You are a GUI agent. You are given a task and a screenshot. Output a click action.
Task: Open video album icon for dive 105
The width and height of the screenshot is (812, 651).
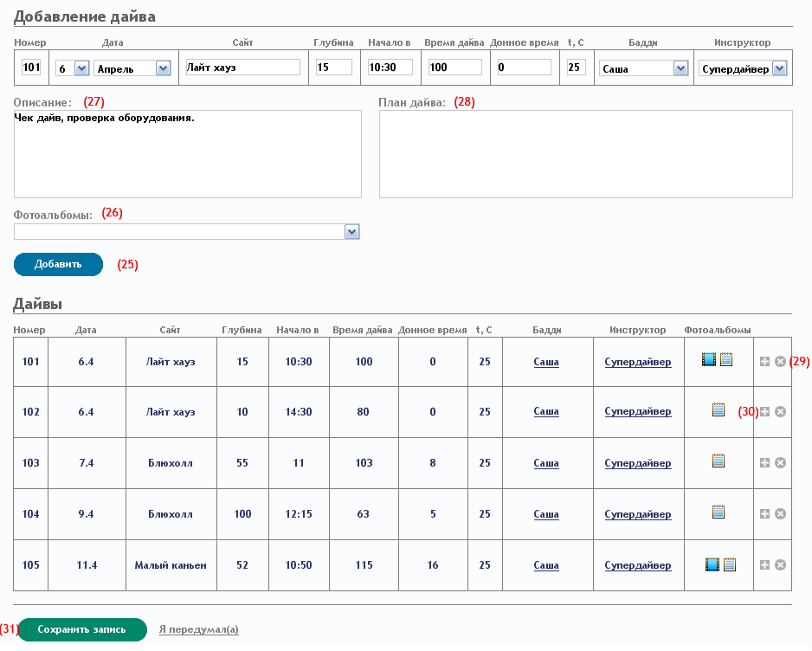click(712, 564)
